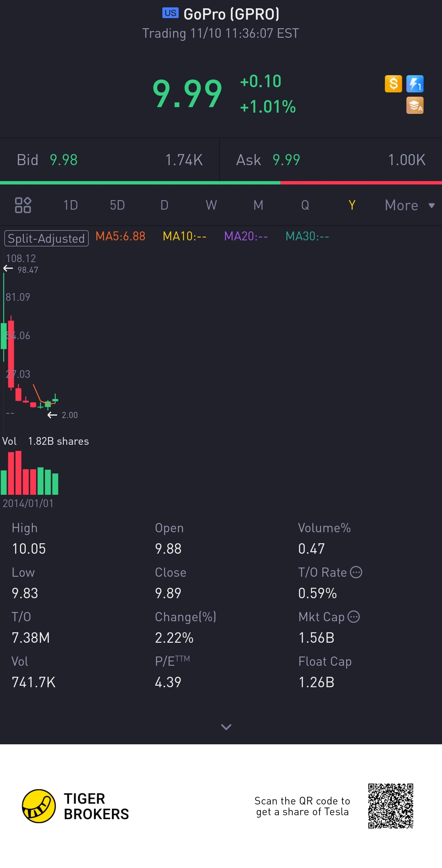Tap the Vol 741.7K value

(33, 682)
